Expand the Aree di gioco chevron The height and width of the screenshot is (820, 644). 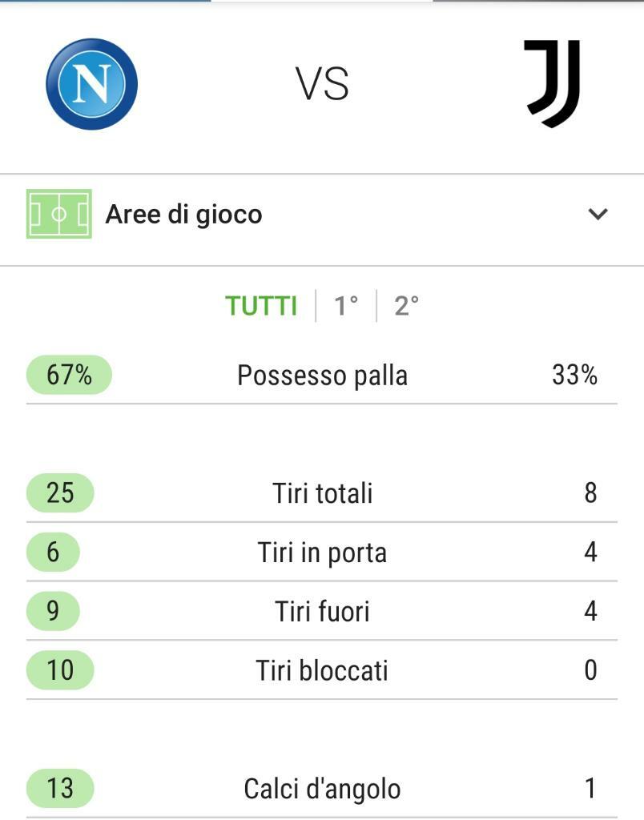point(598,213)
